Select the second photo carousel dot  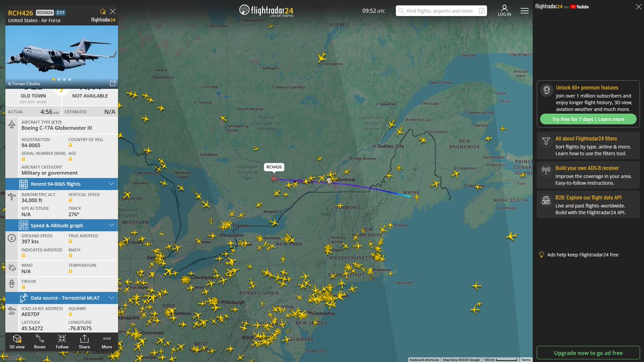[x=58, y=79]
